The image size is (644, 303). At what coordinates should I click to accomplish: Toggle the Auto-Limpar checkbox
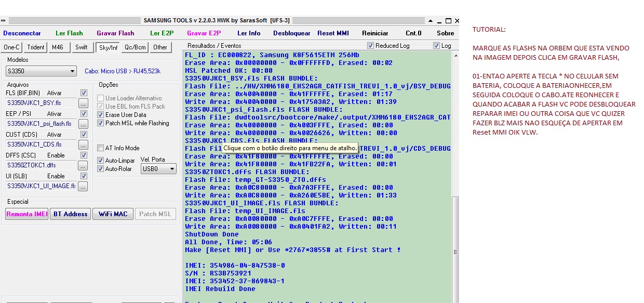101,161
